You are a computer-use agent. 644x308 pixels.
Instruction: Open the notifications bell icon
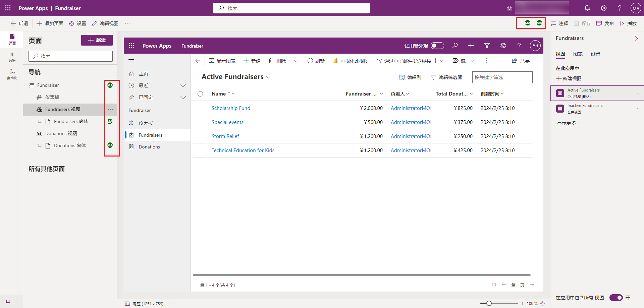coord(587,8)
